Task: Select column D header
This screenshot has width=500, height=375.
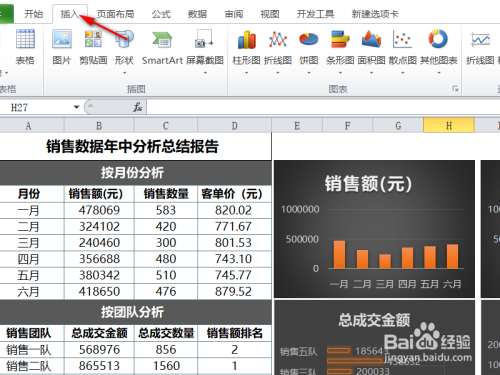Action: pyautogui.click(x=234, y=126)
